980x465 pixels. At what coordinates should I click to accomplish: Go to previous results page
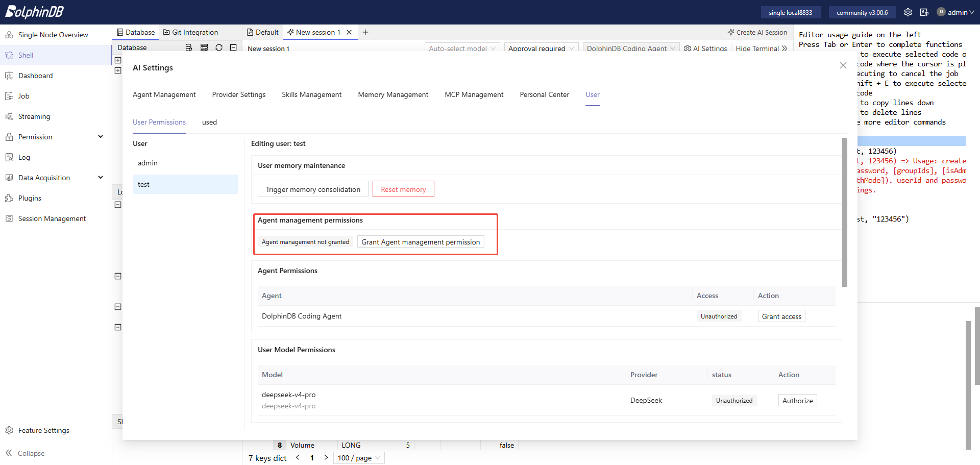298,458
